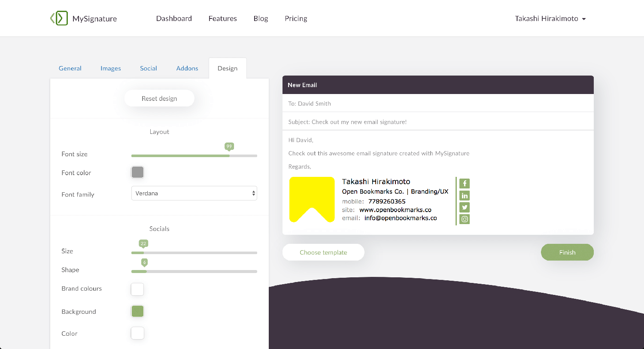The height and width of the screenshot is (349, 644).
Task: Open the Takashi Hirakimoto account dropdown
Action: pos(550,18)
